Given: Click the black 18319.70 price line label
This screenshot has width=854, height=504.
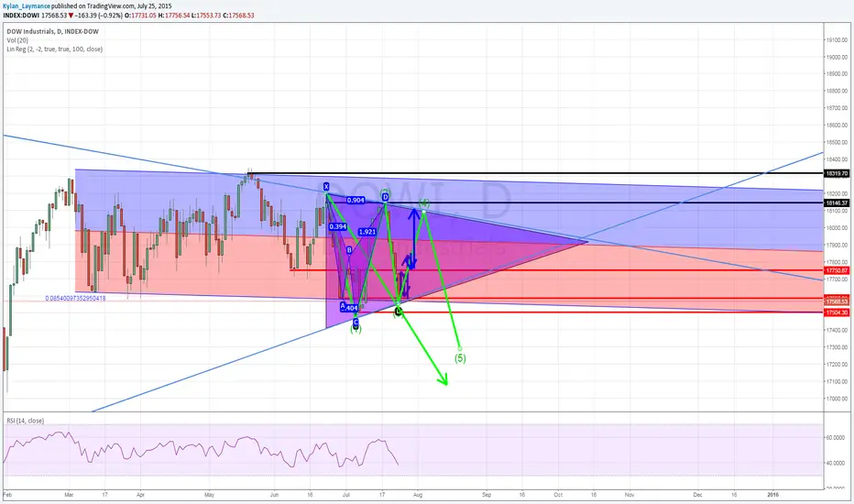Looking at the screenshot, I should [x=837, y=173].
